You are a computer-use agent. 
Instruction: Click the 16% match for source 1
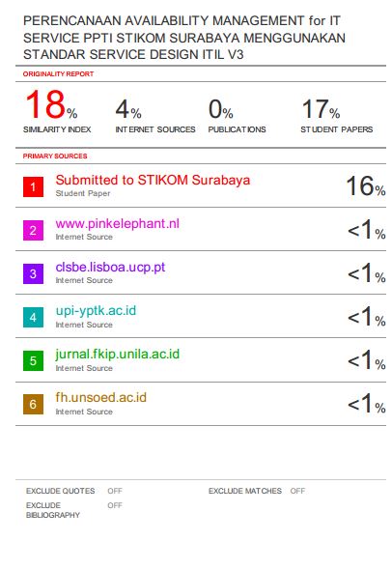(x=366, y=186)
